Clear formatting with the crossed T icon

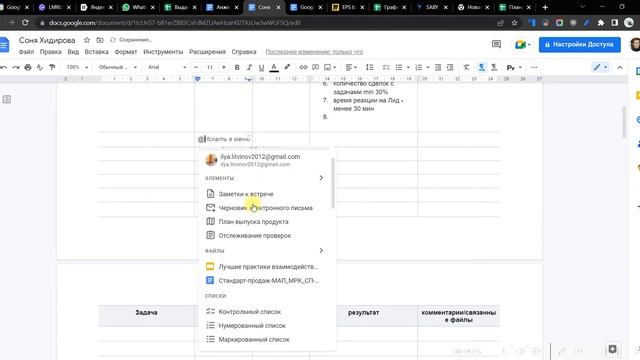point(466,67)
